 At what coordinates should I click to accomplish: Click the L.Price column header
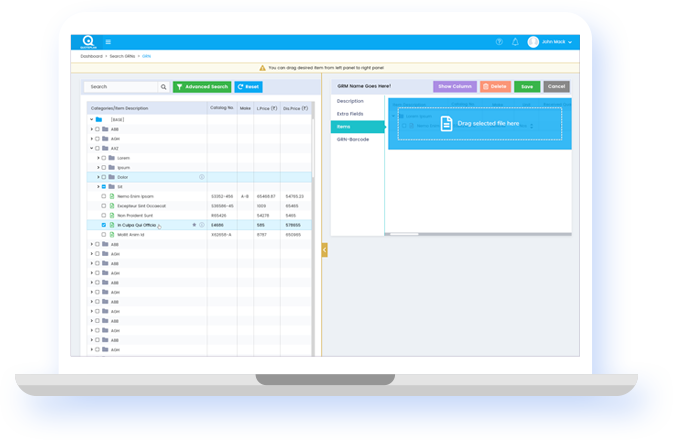pos(267,108)
